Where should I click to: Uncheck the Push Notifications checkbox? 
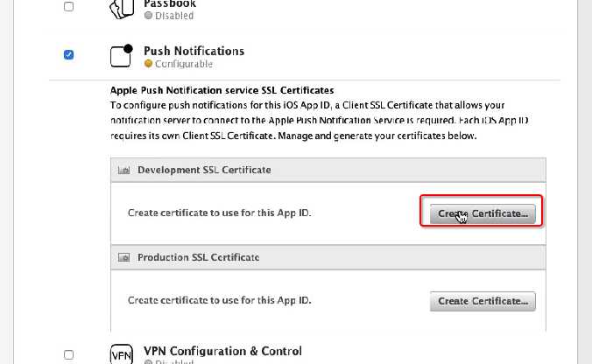(x=69, y=55)
